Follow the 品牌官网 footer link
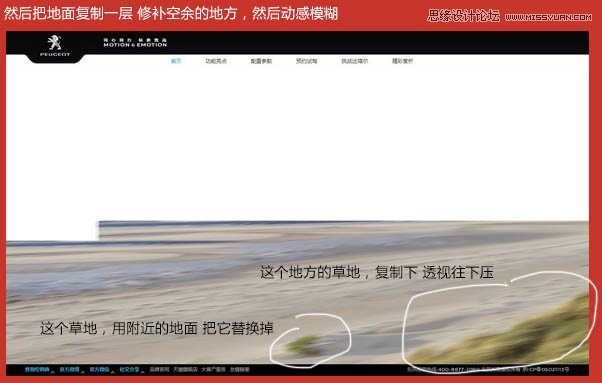This screenshot has width=602, height=383. coord(159,370)
